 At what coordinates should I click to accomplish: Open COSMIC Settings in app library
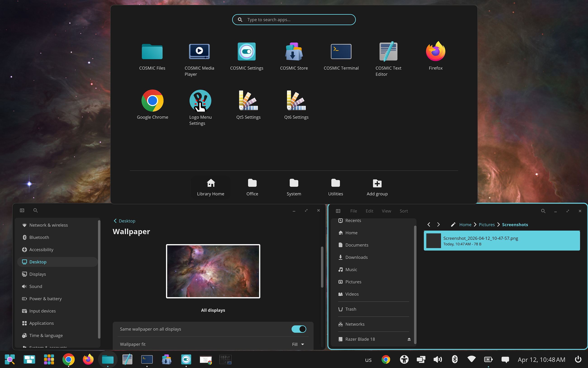click(247, 57)
